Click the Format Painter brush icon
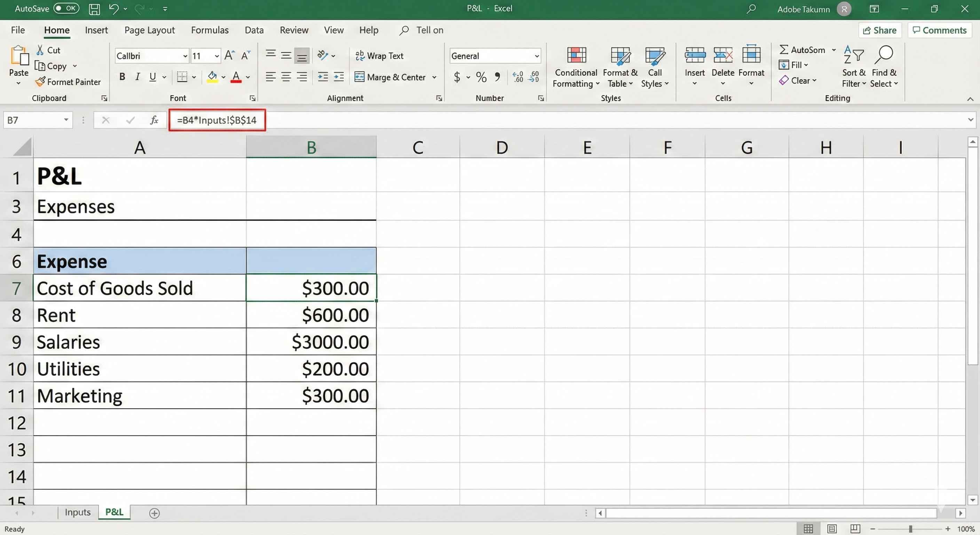980x535 pixels. point(40,82)
